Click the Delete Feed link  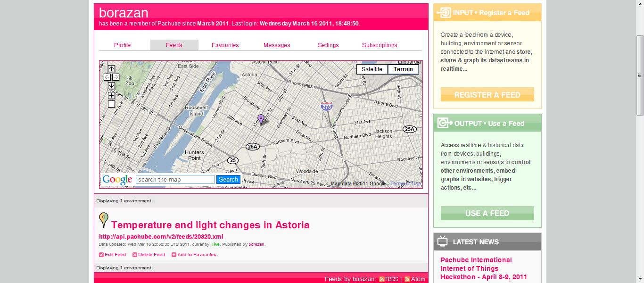click(x=151, y=255)
